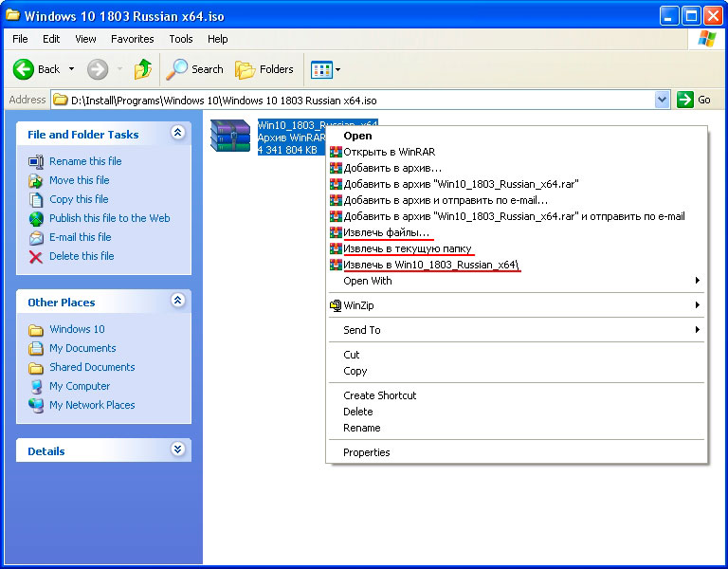
Task: Open the Edit menu
Action: tap(51, 39)
